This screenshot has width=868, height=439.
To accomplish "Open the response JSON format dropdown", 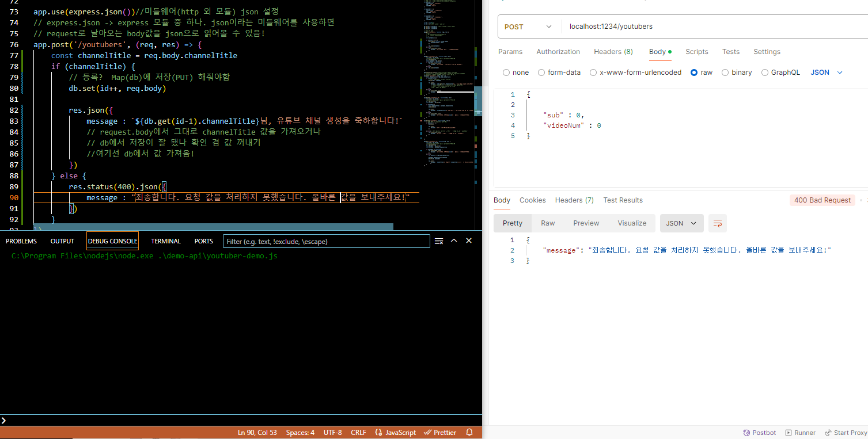I will (681, 223).
